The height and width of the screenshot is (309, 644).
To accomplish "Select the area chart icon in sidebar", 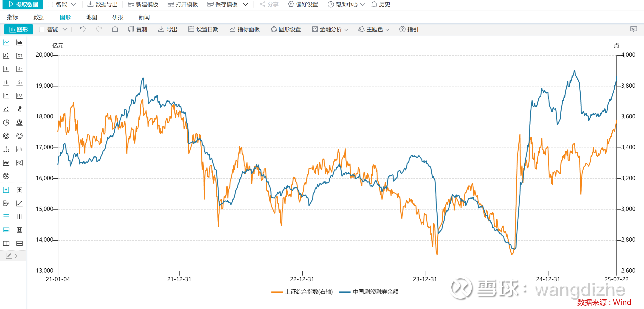I will coord(19,42).
